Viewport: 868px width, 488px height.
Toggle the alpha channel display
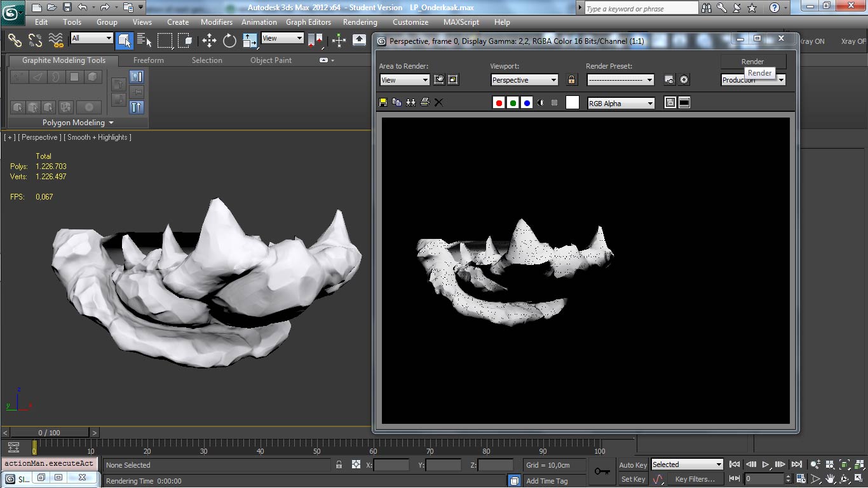(541, 103)
